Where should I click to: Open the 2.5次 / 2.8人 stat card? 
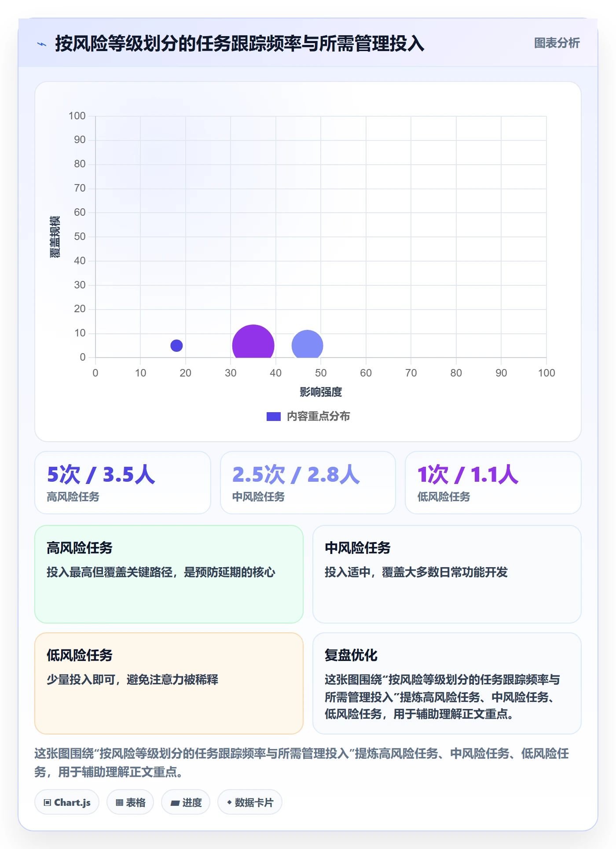[308, 483]
